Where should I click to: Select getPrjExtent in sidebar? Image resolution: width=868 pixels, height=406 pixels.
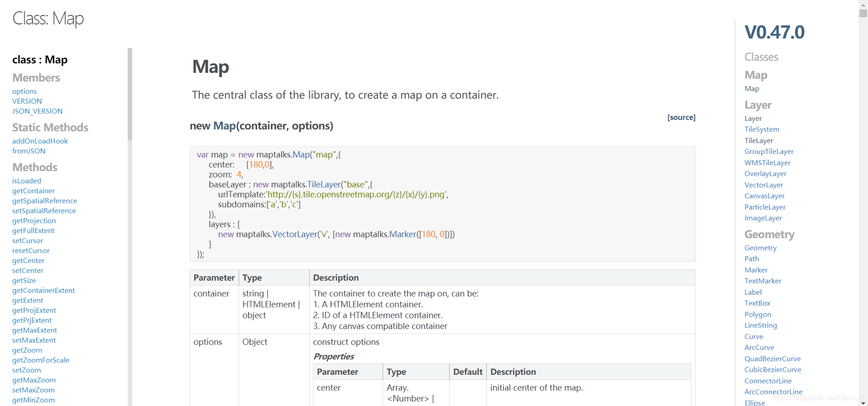point(32,320)
